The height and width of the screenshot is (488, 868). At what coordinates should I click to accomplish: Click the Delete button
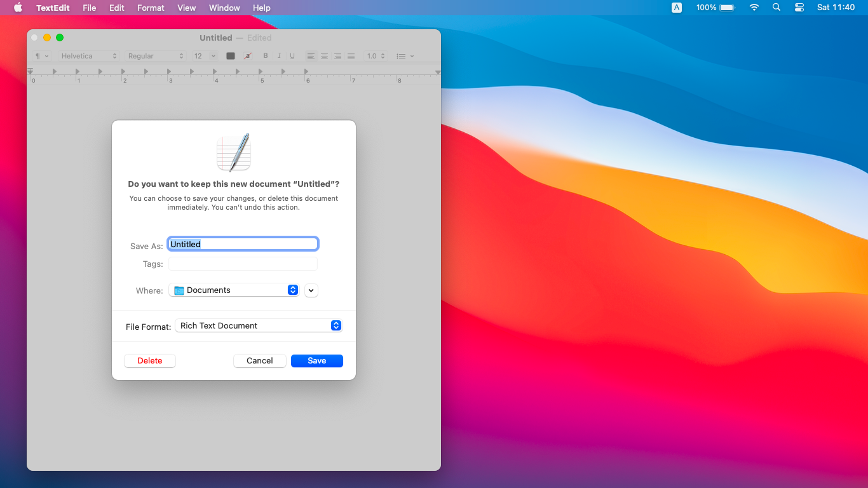point(150,361)
